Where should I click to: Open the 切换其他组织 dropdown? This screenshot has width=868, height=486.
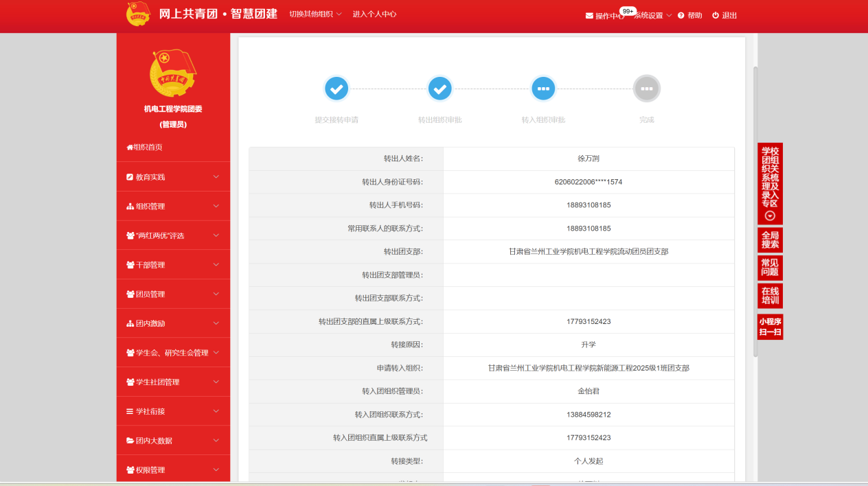315,14
